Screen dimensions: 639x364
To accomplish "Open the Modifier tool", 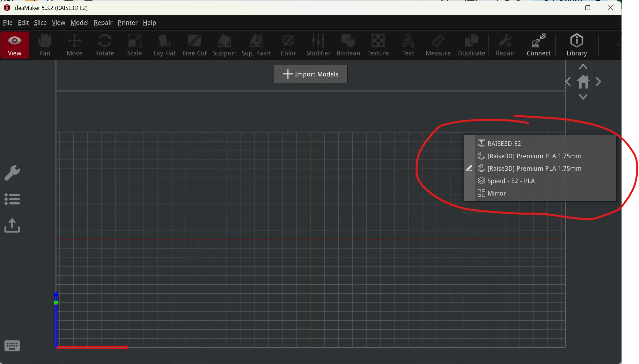I will pyautogui.click(x=318, y=45).
